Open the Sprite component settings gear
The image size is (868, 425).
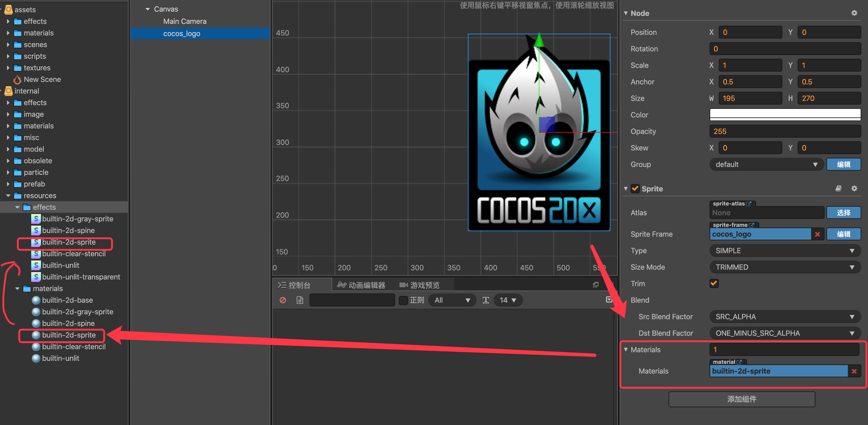pos(854,189)
